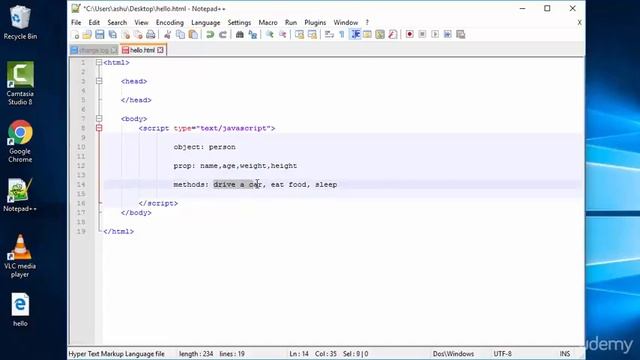Click line number 10 in margin
640x360 pixels.
(x=81, y=147)
